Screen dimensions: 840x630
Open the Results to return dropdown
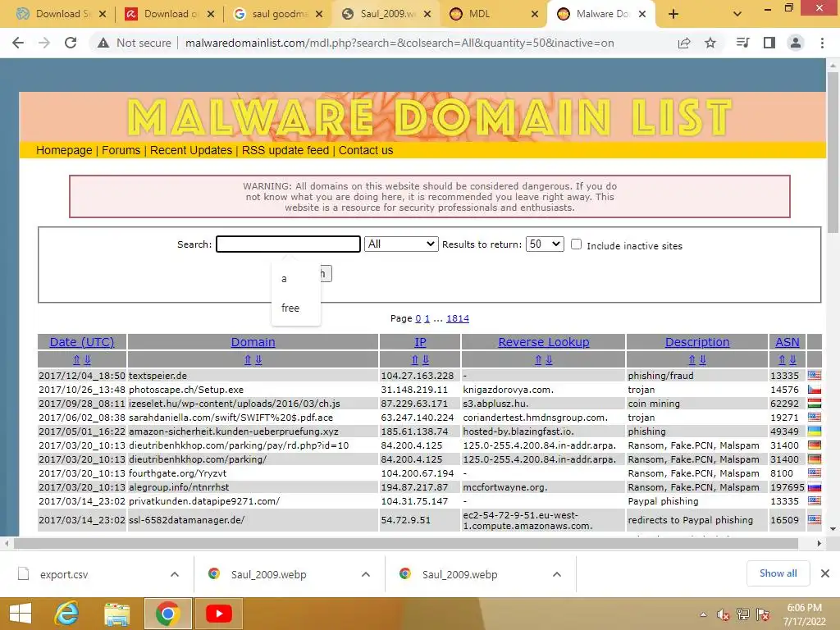pos(545,244)
